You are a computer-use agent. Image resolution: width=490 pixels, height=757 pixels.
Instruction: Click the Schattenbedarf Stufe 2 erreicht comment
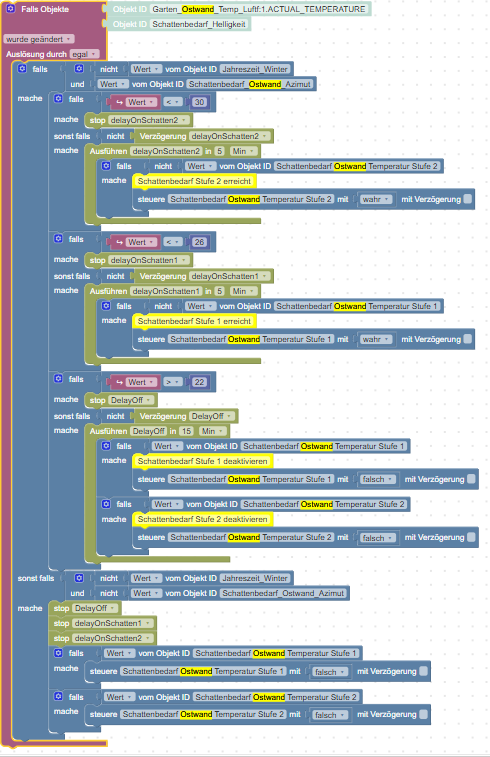point(194,181)
